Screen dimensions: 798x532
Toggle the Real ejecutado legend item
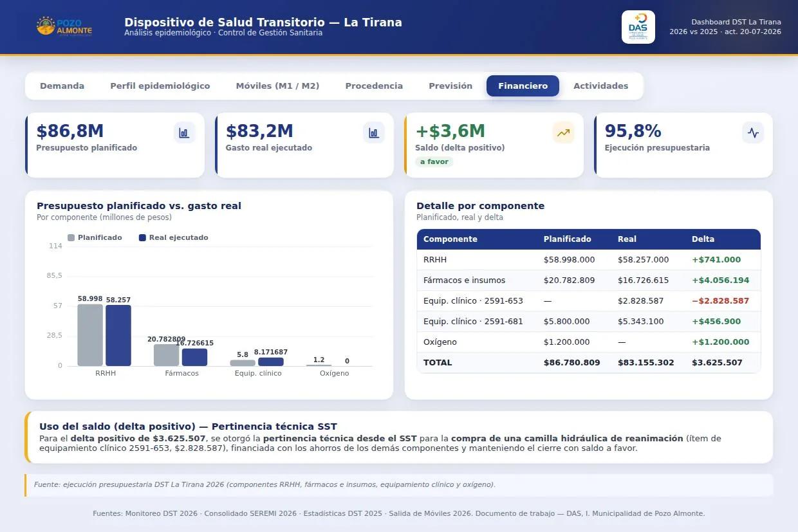174,237
